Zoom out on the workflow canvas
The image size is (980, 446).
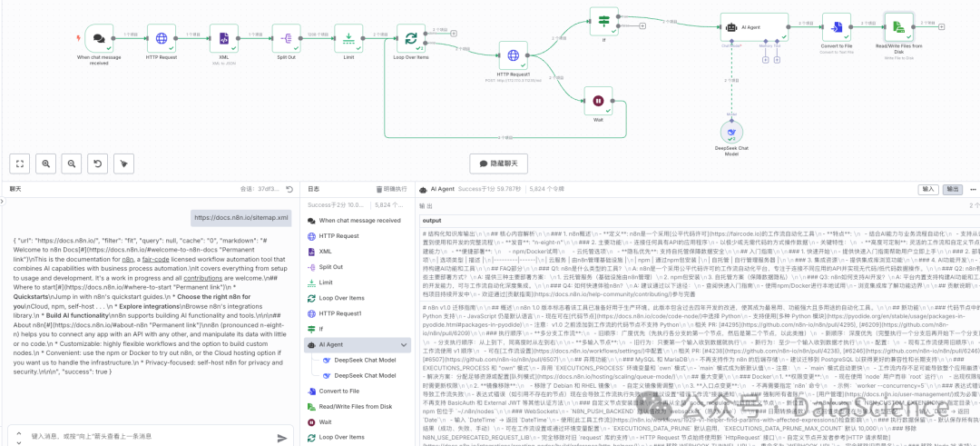point(72,164)
